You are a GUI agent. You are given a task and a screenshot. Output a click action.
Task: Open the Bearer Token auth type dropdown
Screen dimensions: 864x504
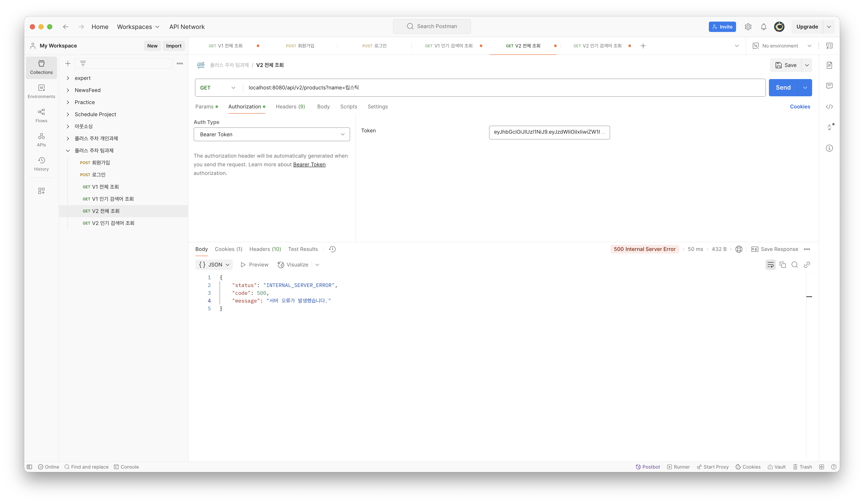point(272,134)
